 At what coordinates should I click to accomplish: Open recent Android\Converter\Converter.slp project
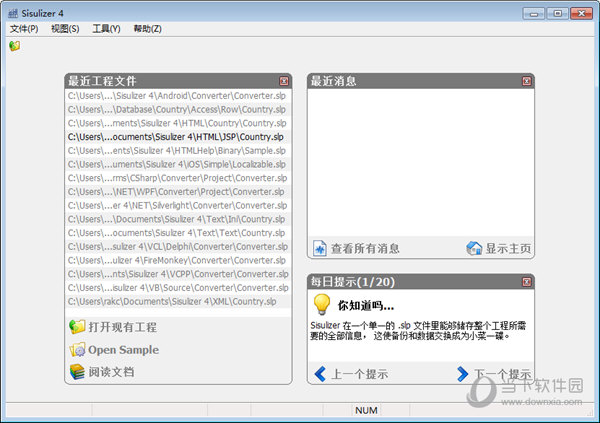click(x=178, y=96)
